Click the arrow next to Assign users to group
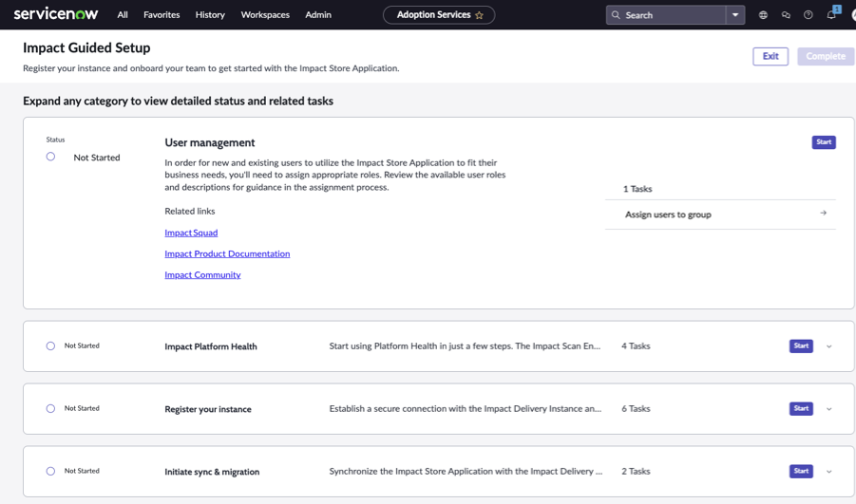Viewport: 856px width, 504px height. (824, 214)
